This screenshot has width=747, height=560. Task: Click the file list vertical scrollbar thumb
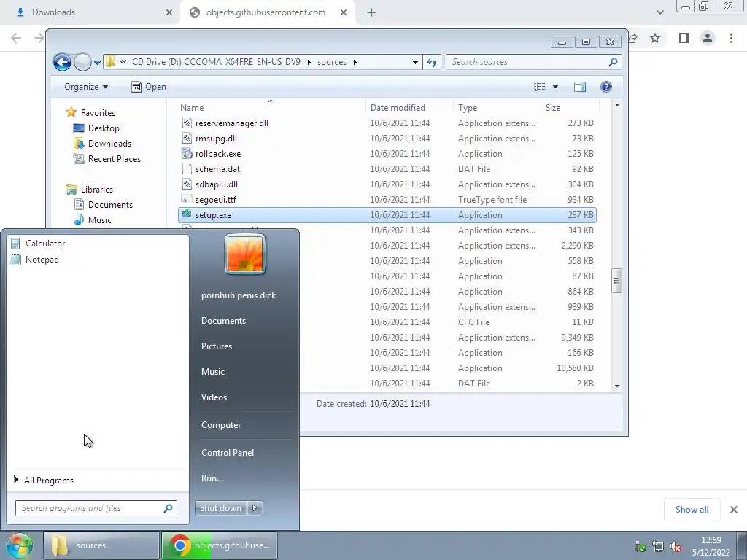tap(616, 281)
